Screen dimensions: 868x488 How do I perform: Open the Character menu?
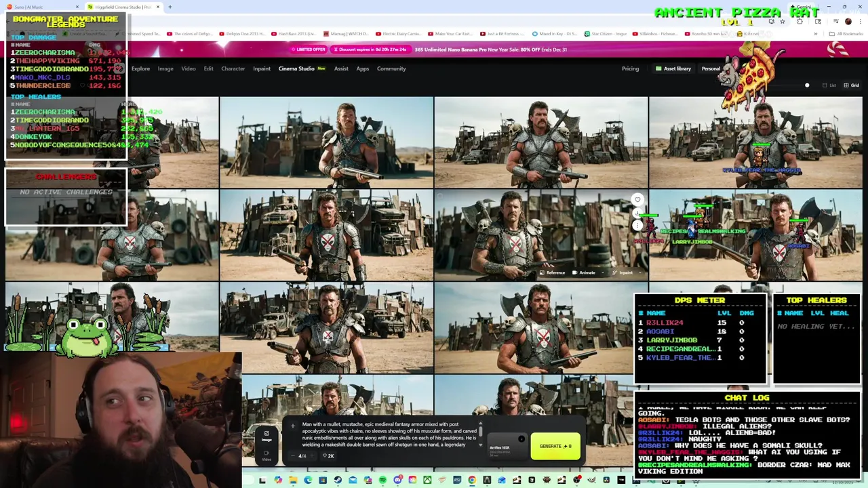233,68
